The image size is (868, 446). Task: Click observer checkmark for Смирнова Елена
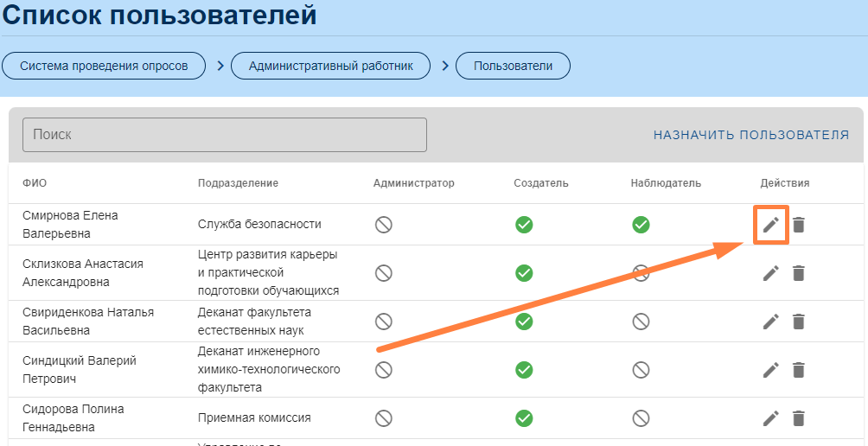pos(641,225)
